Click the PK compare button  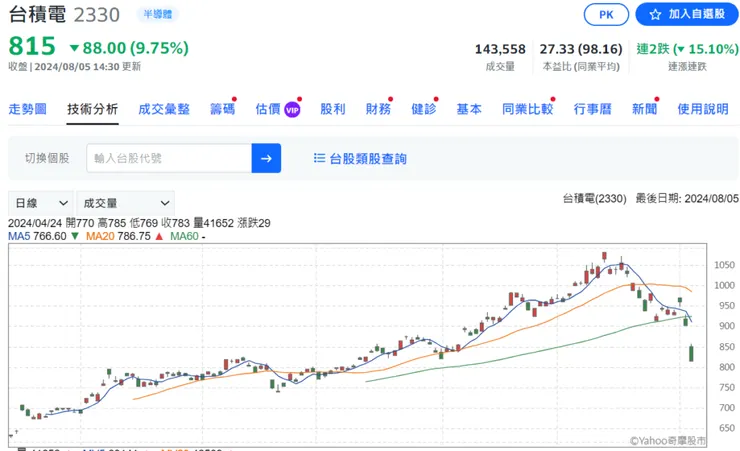click(606, 15)
